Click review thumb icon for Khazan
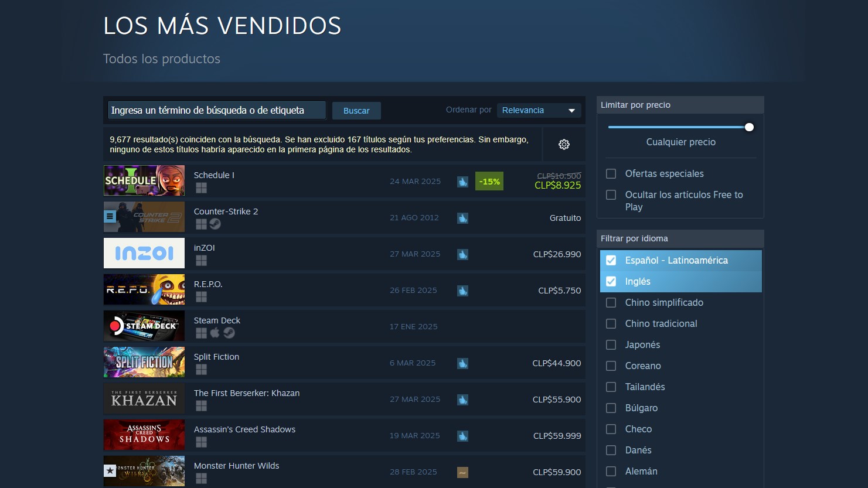 coord(462,400)
